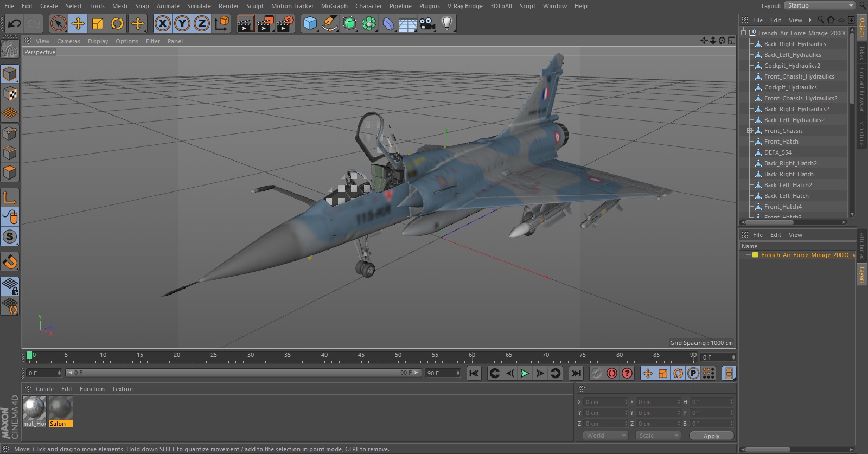
Task: Click the Apply button
Action: pos(711,436)
